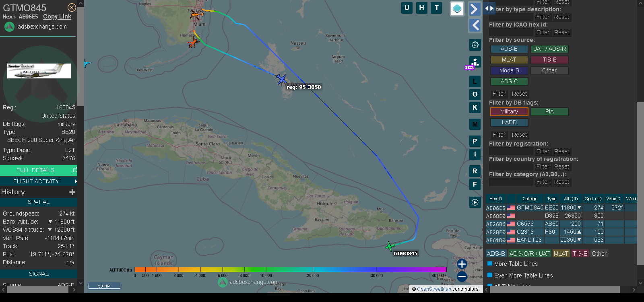Select the green GTMO845 aircraft on map
This screenshot has width=644, height=302.
click(390, 246)
